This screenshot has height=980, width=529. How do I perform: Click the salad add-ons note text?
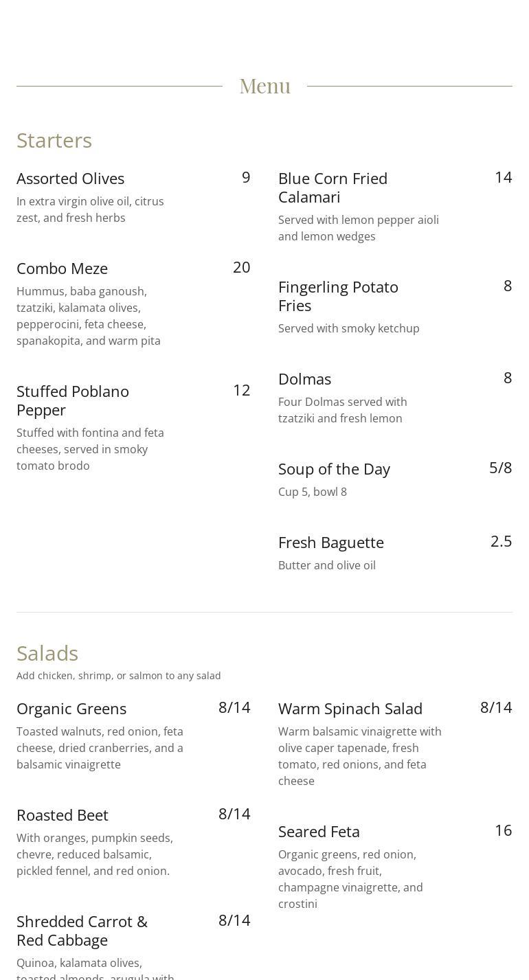coord(118,676)
